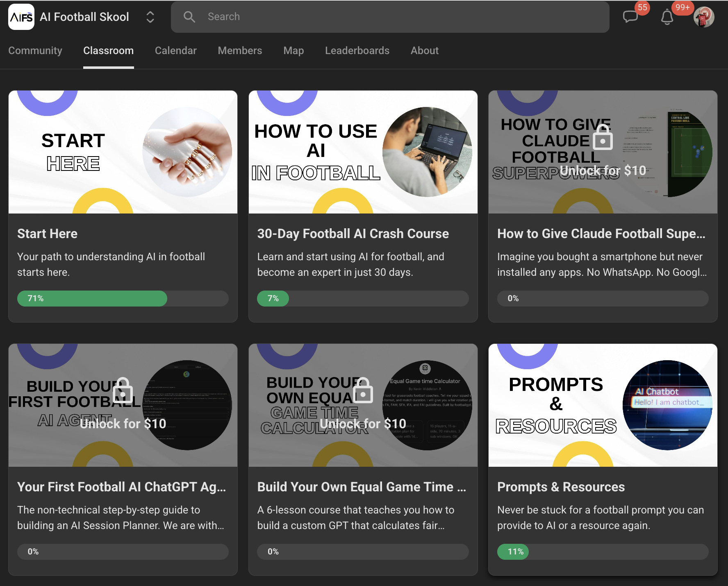This screenshot has width=728, height=586.
Task: Click lock icon on First Football AI Agent course
Action: (x=123, y=391)
